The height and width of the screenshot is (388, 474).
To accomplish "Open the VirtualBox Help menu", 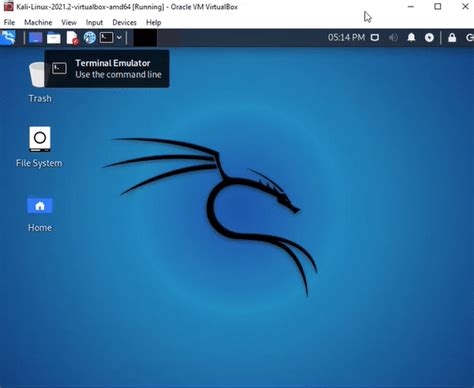I will [153, 22].
